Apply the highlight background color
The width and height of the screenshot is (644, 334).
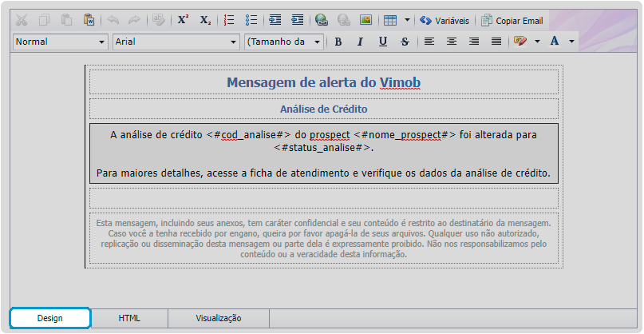tap(520, 42)
